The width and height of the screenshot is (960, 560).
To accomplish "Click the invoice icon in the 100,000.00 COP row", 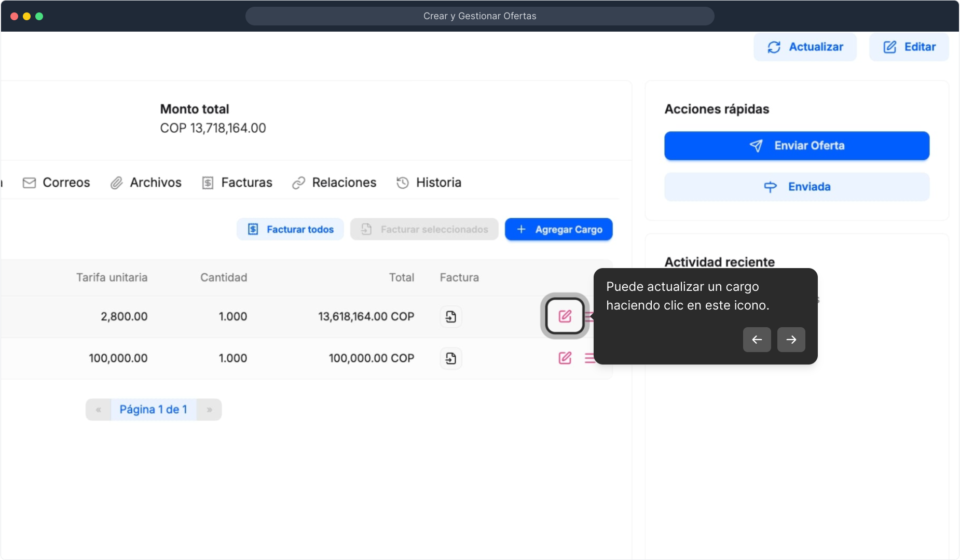I will [x=451, y=358].
